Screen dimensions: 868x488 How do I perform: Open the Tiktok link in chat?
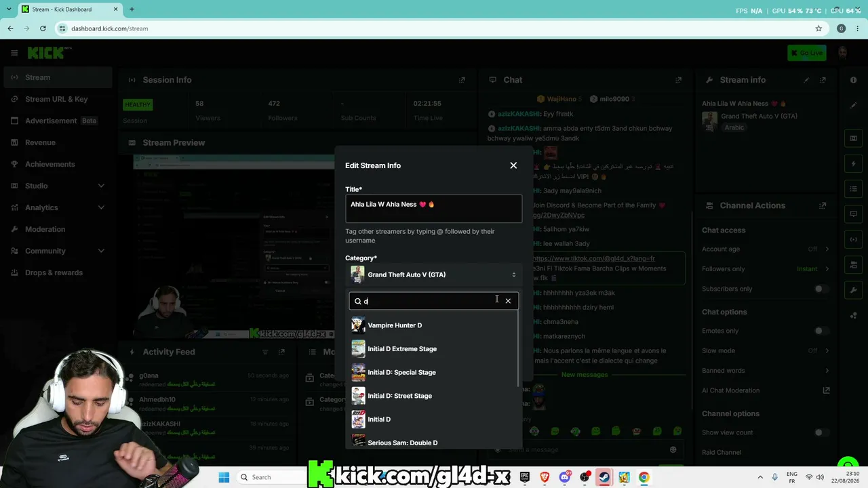[595, 258]
